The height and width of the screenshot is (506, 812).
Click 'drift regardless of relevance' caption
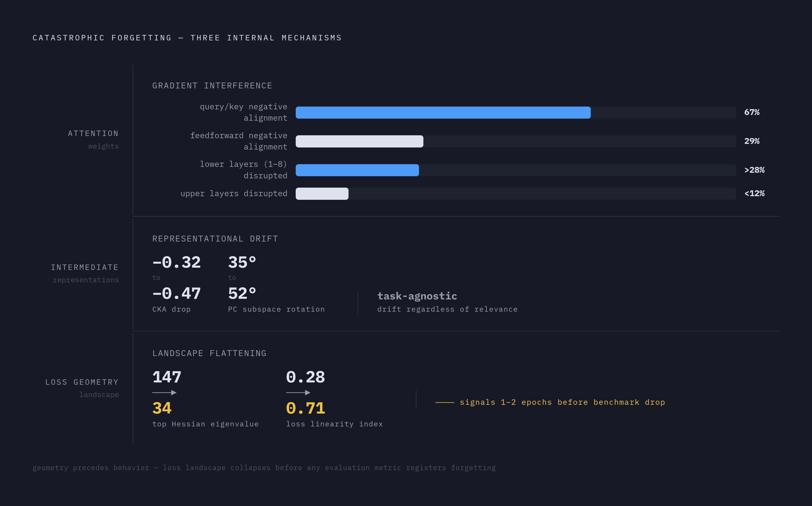click(x=448, y=309)
